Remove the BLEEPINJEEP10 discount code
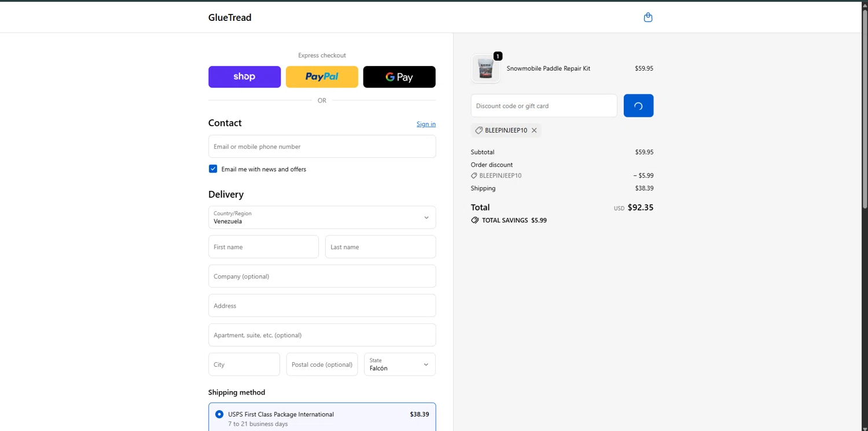 click(x=534, y=131)
